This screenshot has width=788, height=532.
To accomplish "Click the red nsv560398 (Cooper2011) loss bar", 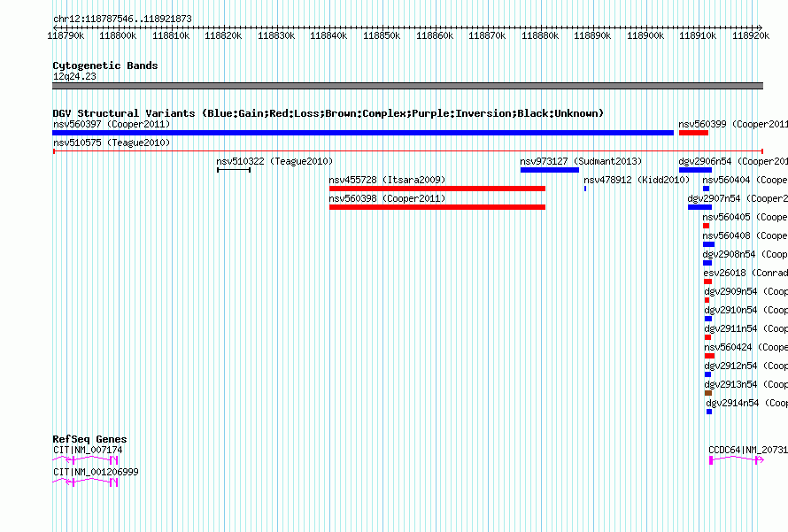I will pos(437,207).
